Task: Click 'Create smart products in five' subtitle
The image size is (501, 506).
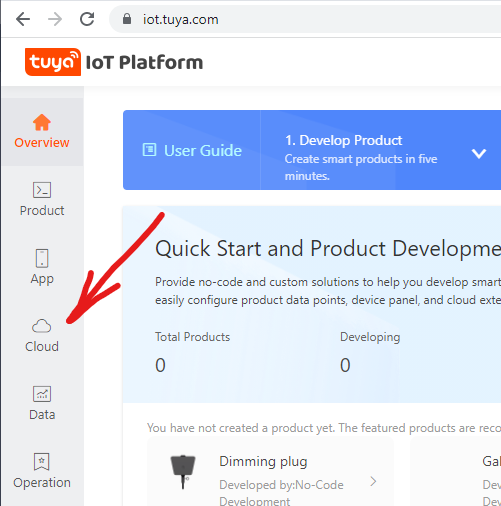Action: pyautogui.click(x=361, y=159)
